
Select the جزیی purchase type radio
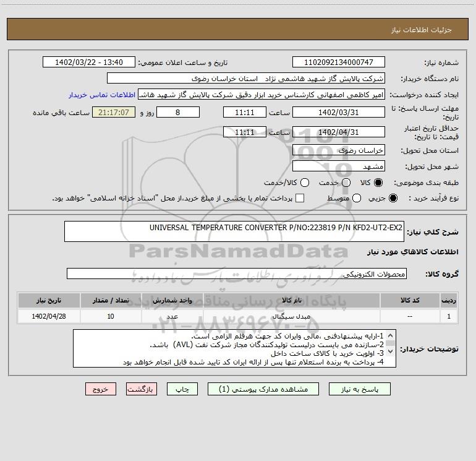point(393,198)
